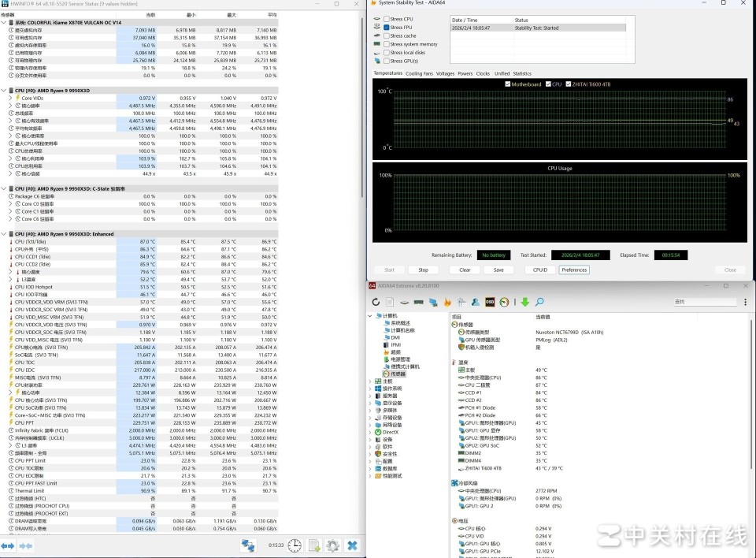
Task: Uncheck the Stress FPU checkbox
Action: click(387, 28)
